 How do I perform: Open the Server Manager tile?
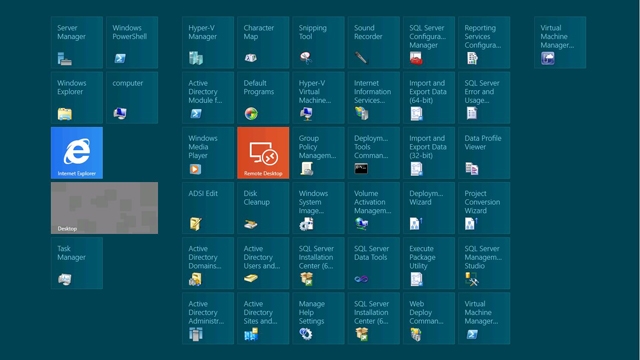click(77, 42)
